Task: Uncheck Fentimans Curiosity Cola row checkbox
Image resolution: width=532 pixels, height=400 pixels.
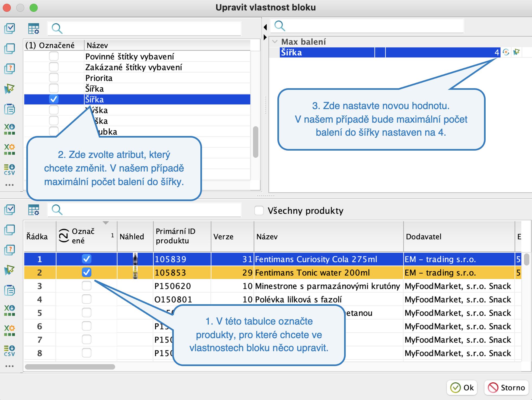Action: (86, 259)
